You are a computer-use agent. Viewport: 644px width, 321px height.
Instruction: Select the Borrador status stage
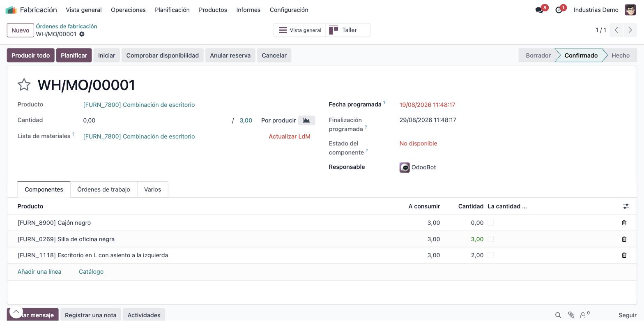point(538,55)
